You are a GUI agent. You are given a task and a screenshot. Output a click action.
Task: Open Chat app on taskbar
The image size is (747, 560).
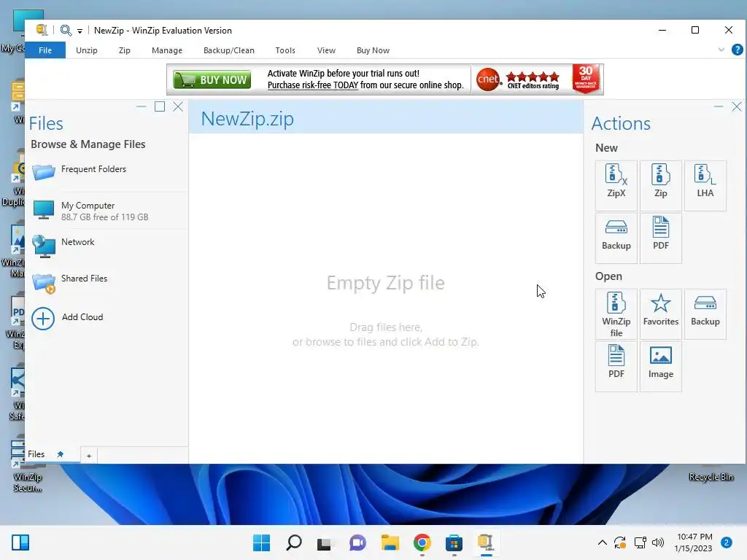coord(357,542)
